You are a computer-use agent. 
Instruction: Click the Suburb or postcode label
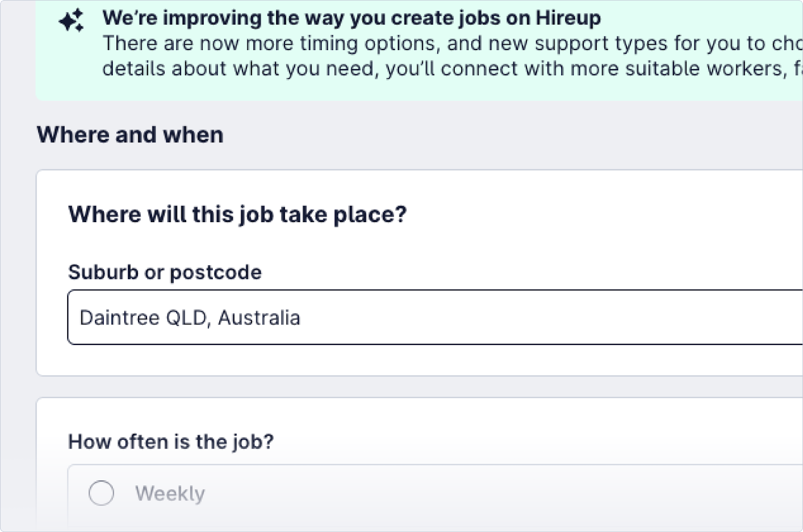tap(165, 272)
